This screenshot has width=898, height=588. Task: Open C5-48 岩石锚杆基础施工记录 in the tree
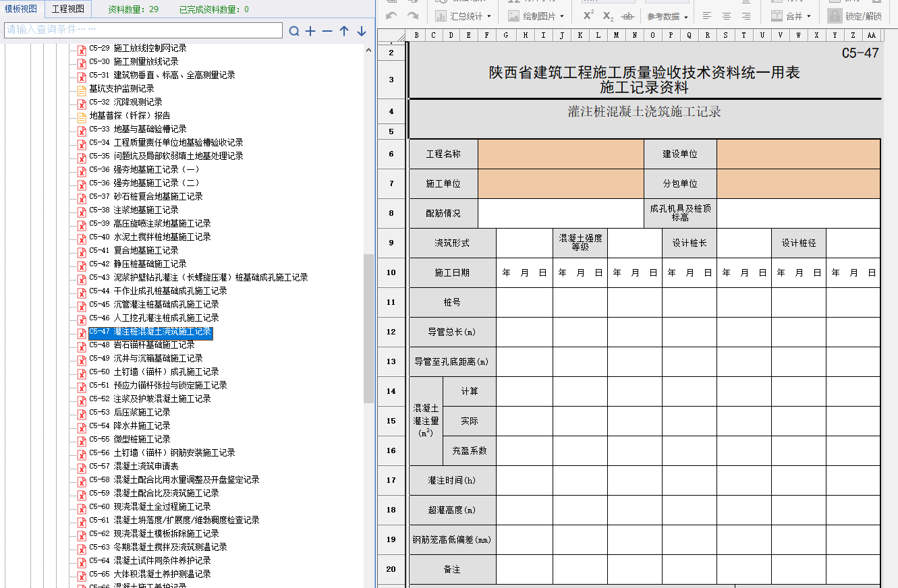point(154,345)
